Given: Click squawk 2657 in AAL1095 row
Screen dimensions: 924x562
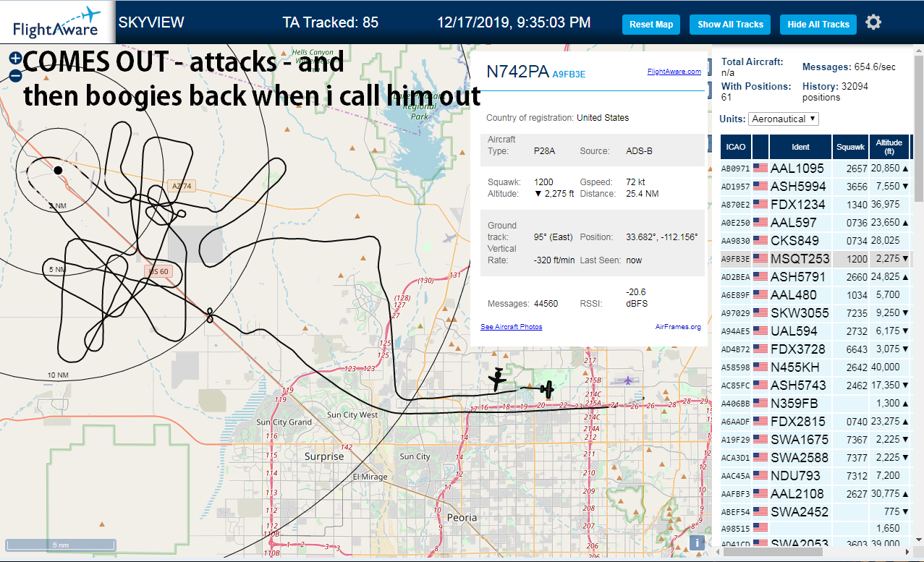Looking at the screenshot, I should [856, 169].
